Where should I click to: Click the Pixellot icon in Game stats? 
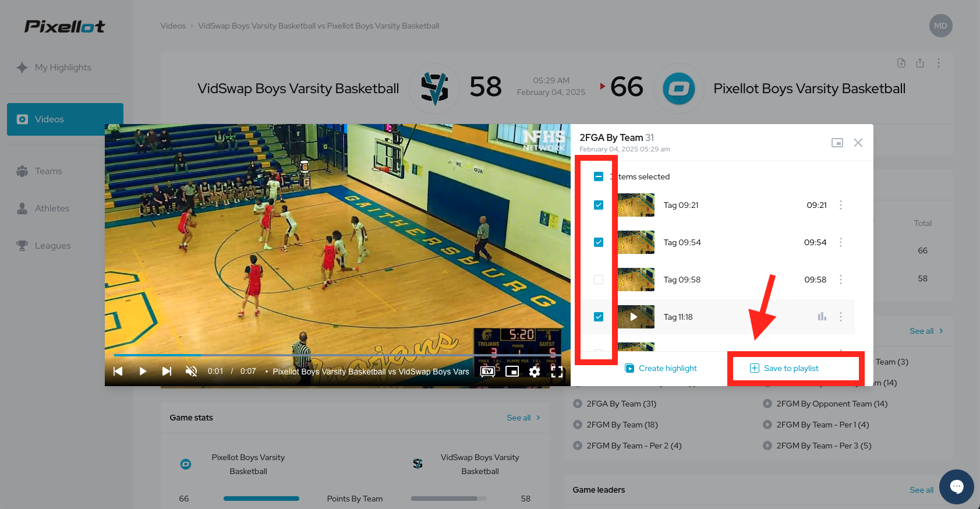point(186,464)
